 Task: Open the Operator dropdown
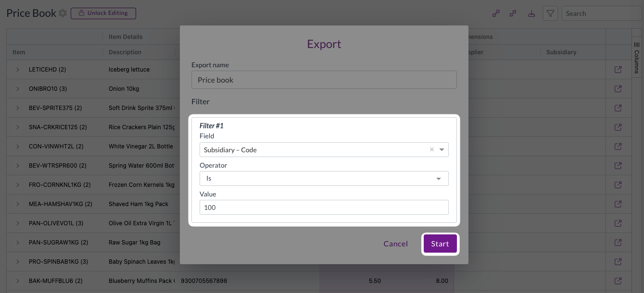pos(324,179)
